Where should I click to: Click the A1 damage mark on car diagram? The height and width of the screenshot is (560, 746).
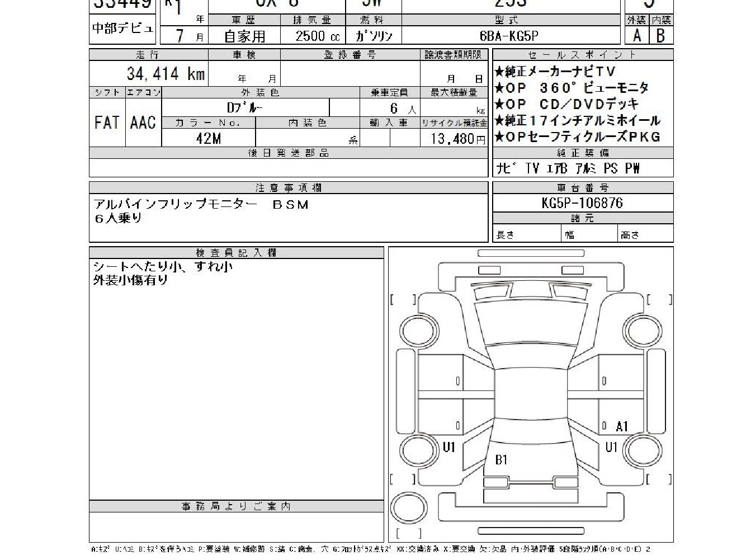coord(622,426)
